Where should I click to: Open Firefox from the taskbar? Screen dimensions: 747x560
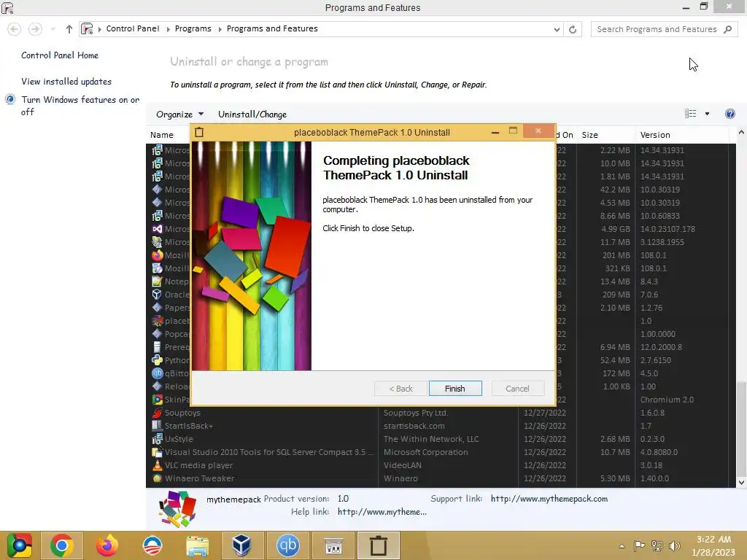click(x=107, y=545)
